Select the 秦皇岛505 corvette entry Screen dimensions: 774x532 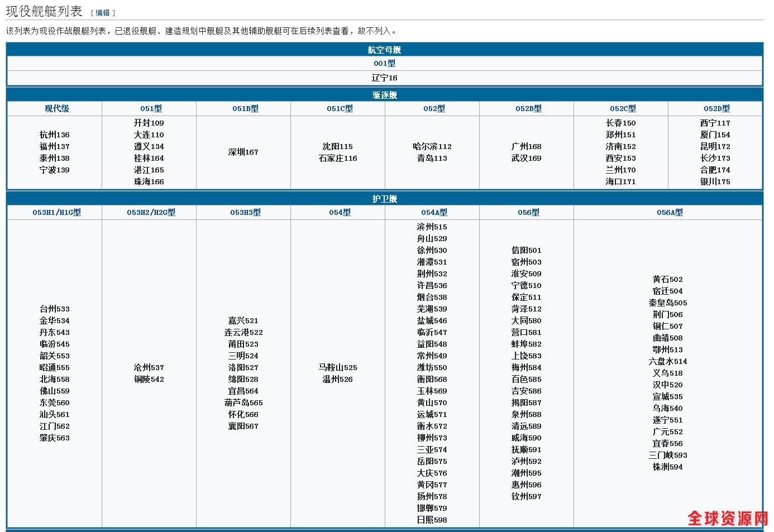[667, 303]
